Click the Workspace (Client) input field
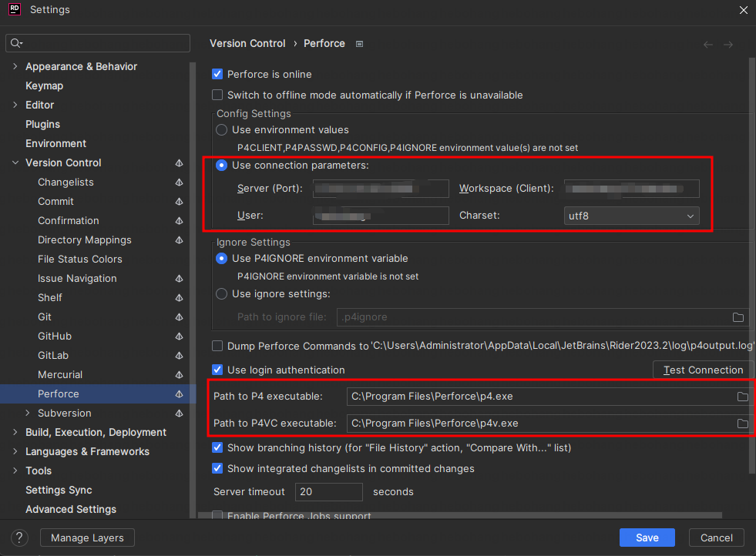This screenshot has height=556, width=756. pyautogui.click(x=631, y=189)
